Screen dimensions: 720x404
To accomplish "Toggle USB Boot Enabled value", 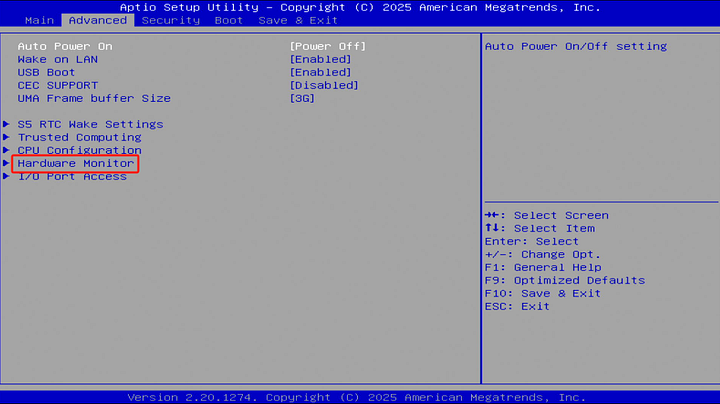I will point(320,72).
